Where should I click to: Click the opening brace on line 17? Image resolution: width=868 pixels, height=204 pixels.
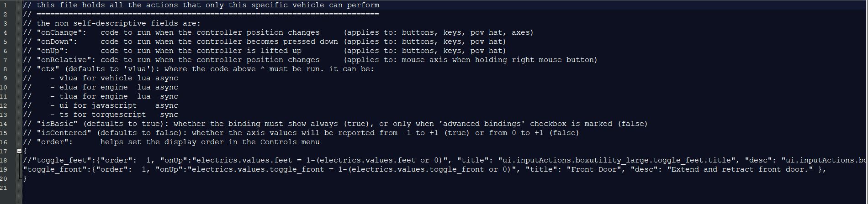25,151
